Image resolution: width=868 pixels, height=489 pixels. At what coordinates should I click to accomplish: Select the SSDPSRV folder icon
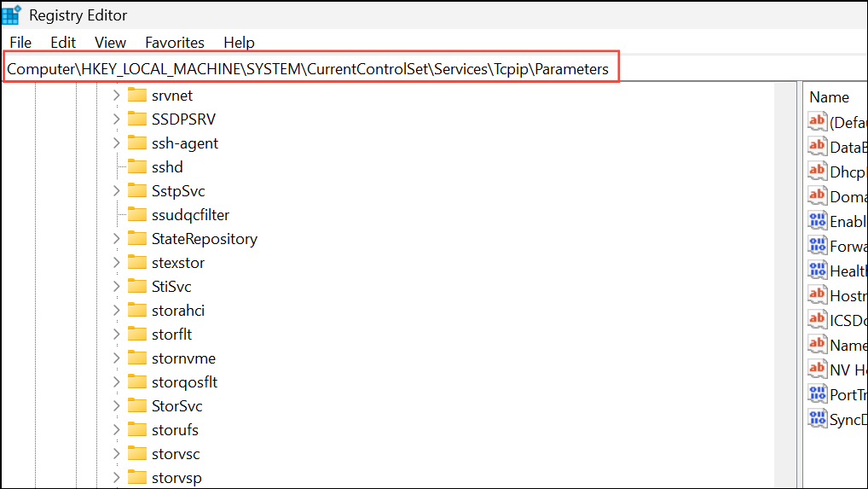tap(136, 119)
